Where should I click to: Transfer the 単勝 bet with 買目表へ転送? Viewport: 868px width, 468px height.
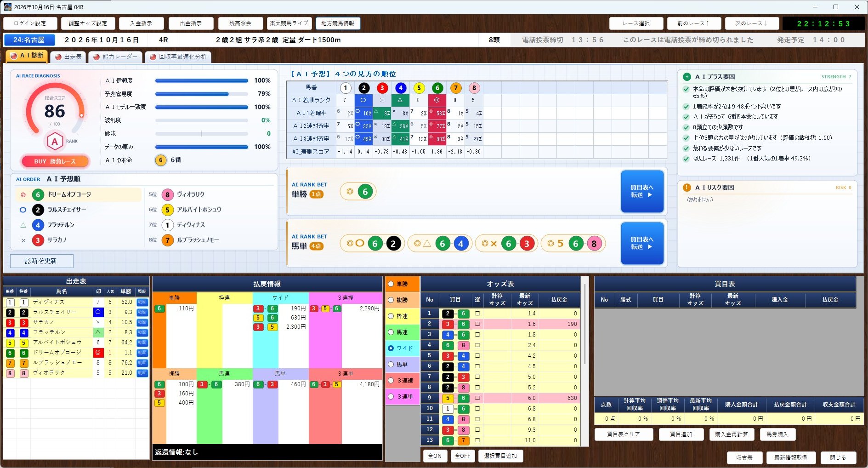642,191
